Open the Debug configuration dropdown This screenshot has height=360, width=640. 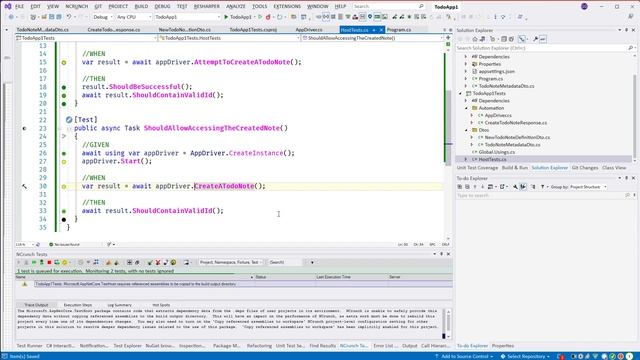pyautogui.click(x=102, y=17)
